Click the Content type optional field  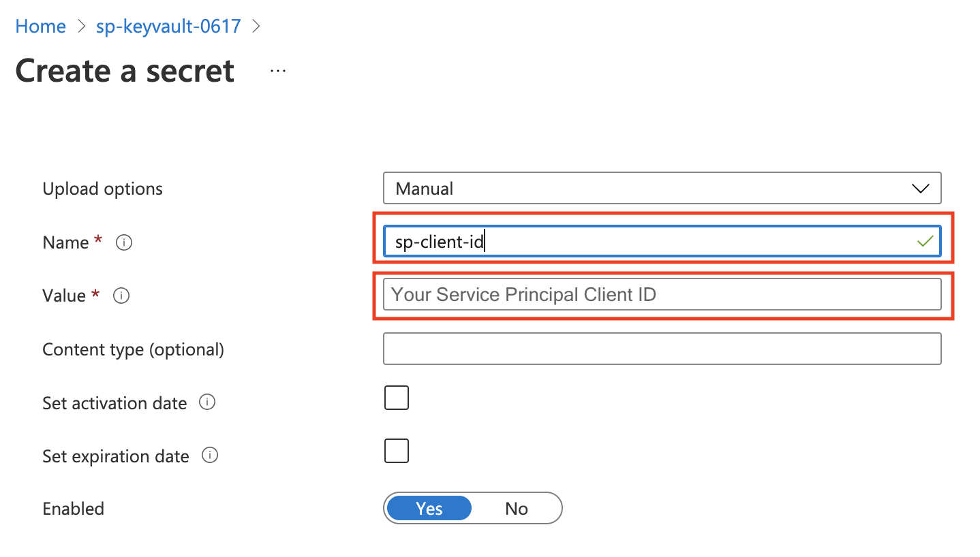tap(662, 348)
